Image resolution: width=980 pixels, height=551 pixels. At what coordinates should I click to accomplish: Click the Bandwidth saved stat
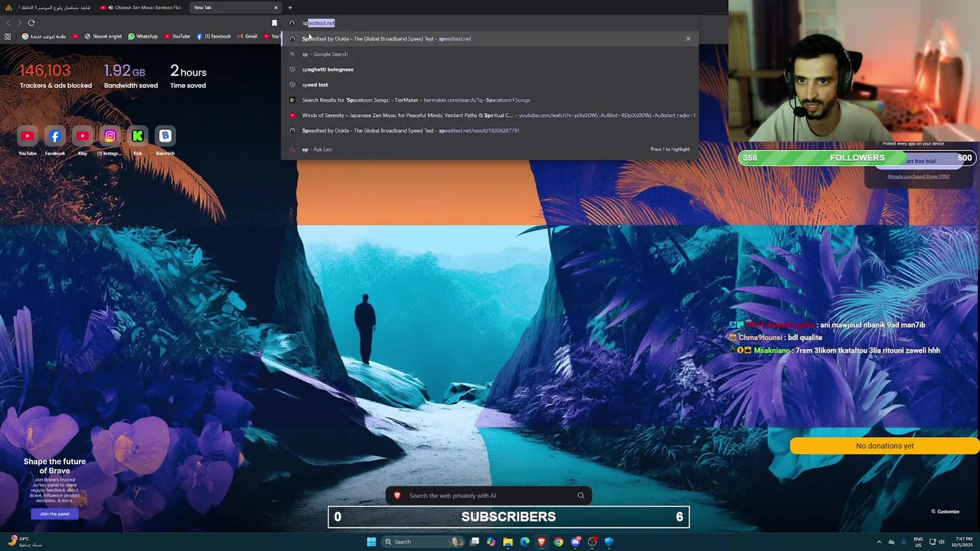[131, 77]
